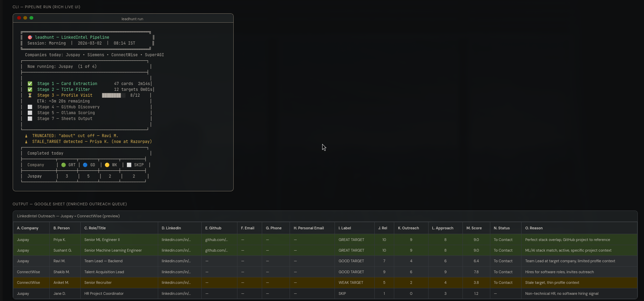Check the empty Stage 7 Sheets Output box

[30, 119]
